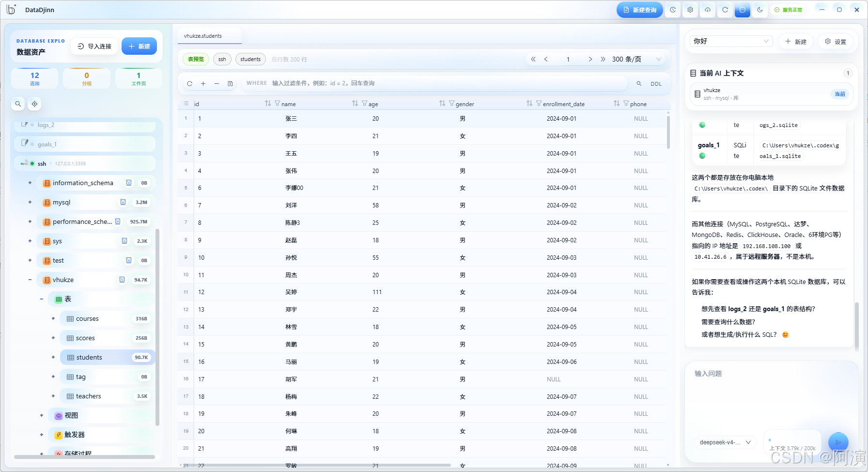
Task: Click the filter funnel beside enrollment_date header
Action: tap(539, 104)
